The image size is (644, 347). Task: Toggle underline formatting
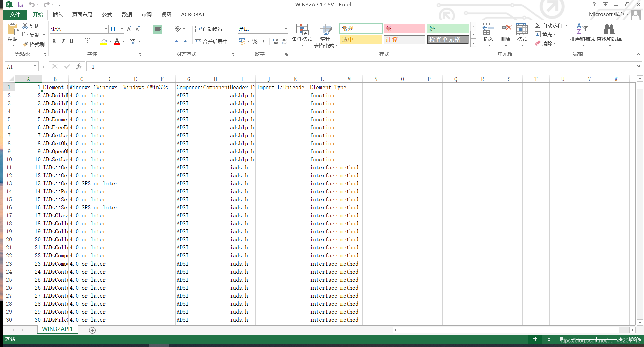click(71, 41)
